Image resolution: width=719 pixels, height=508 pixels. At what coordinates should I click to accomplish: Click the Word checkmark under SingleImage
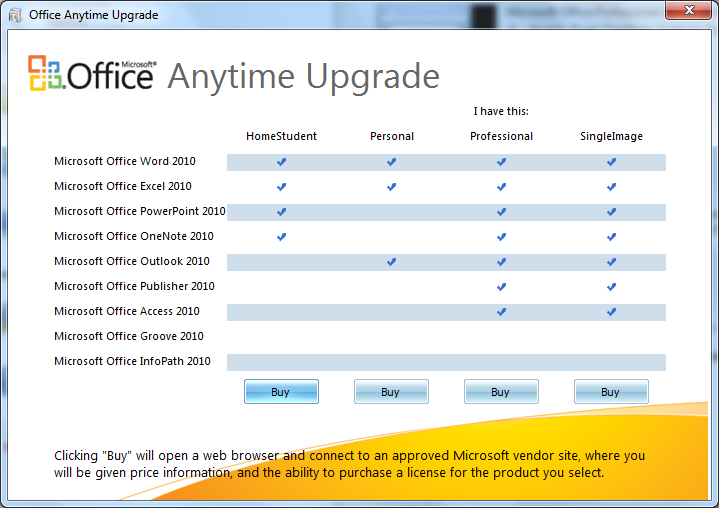click(x=612, y=162)
